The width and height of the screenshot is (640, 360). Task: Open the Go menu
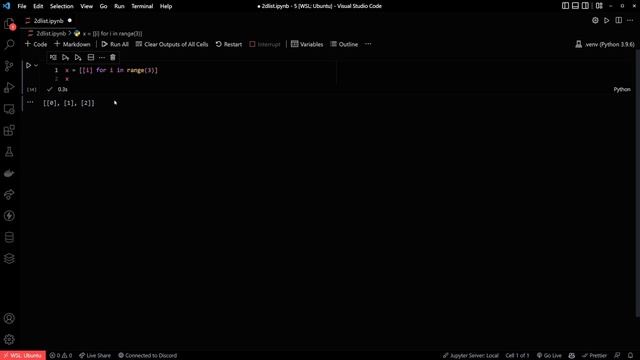[103, 6]
